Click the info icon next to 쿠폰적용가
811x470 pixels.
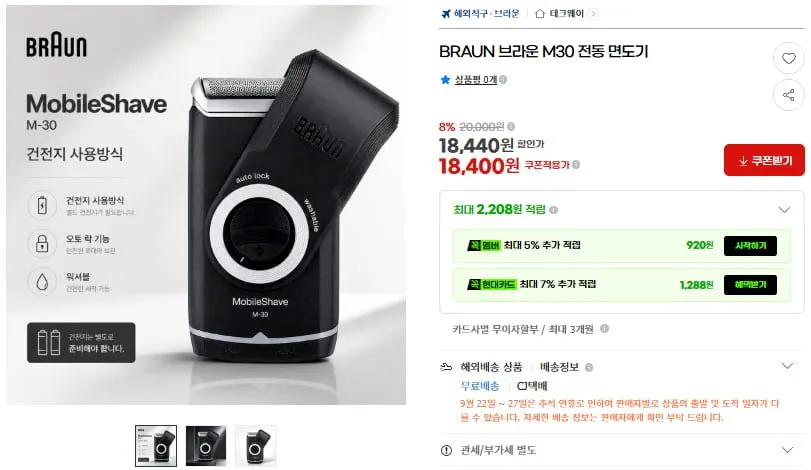576,164
